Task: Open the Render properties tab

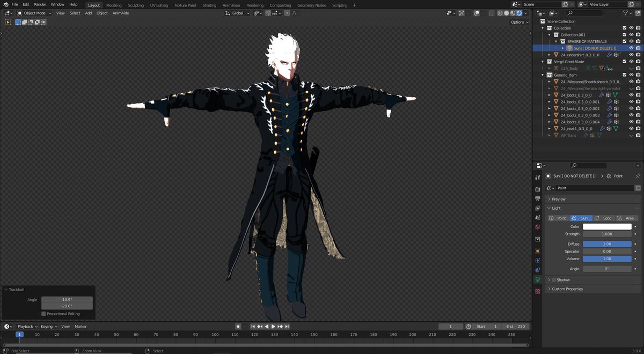Action: 537,189
